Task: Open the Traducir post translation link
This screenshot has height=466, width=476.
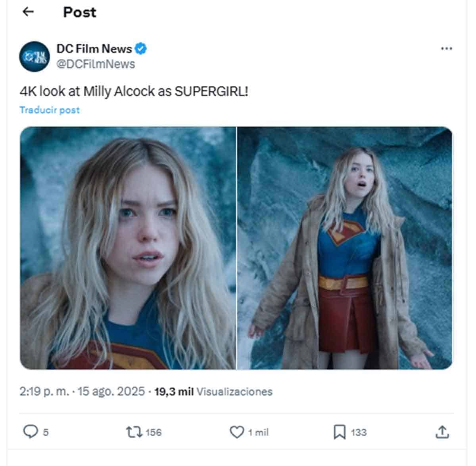Action: (x=50, y=110)
